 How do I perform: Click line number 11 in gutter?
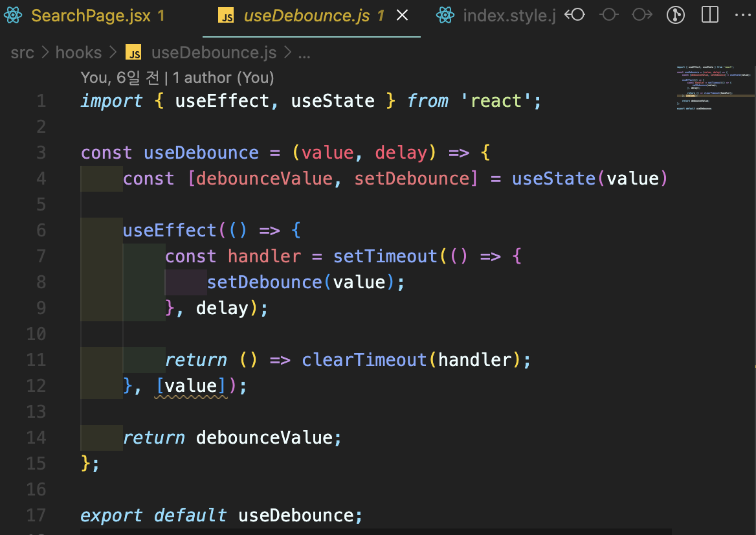coord(36,360)
